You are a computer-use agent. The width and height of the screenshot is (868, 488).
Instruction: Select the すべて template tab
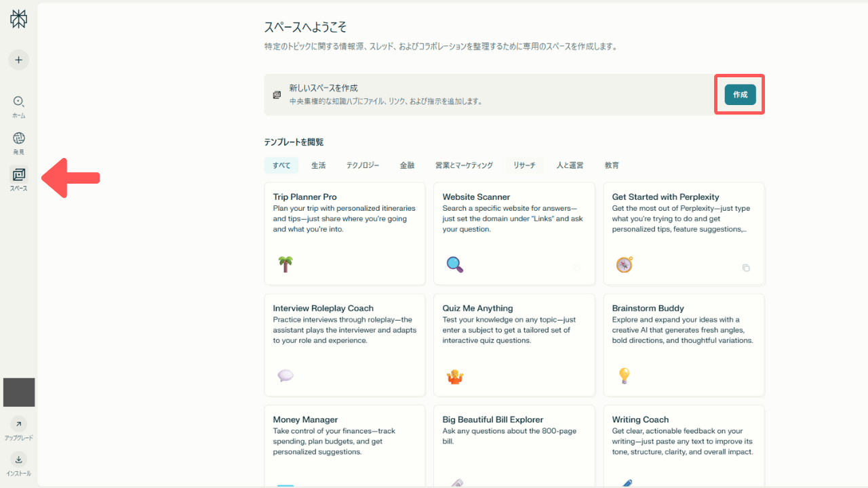tap(281, 165)
